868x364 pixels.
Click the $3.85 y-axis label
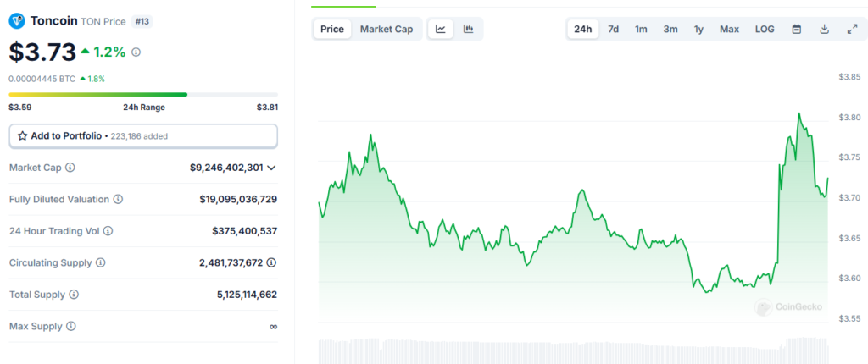pyautogui.click(x=849, y=77)
